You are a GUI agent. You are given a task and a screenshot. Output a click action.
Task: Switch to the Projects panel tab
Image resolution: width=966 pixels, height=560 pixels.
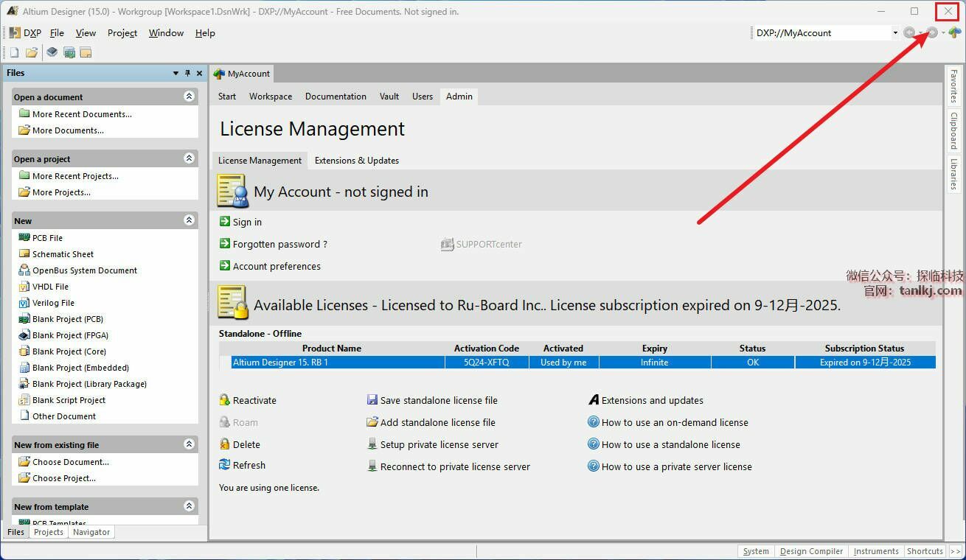click(49, 532)
